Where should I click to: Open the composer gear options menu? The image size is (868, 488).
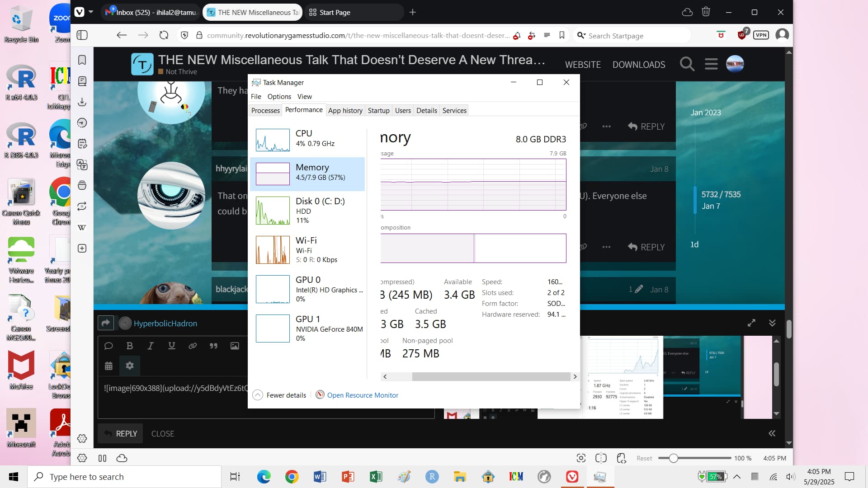click(x=130, y=366)
